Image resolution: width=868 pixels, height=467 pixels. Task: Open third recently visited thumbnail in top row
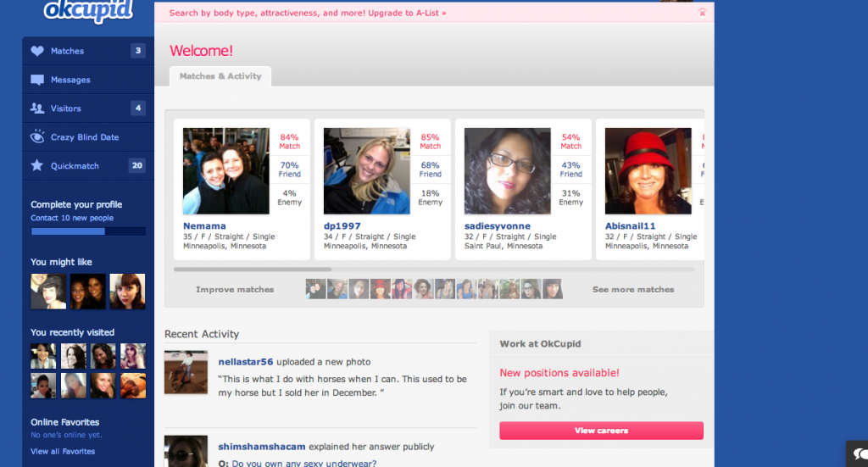pos(103,356)
